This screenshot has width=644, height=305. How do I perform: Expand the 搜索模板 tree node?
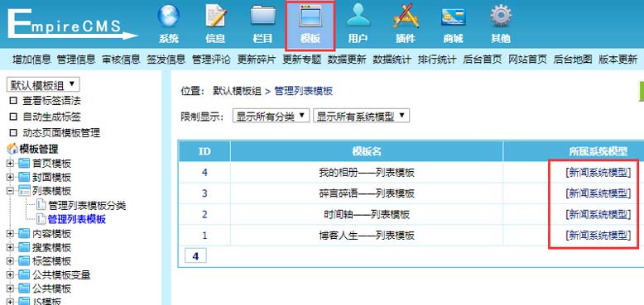pos(10,248)
